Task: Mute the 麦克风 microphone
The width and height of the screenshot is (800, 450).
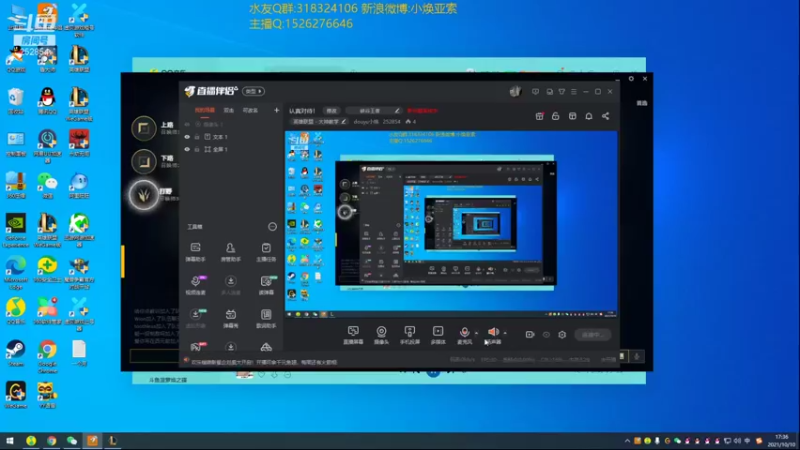Action: 464,333
